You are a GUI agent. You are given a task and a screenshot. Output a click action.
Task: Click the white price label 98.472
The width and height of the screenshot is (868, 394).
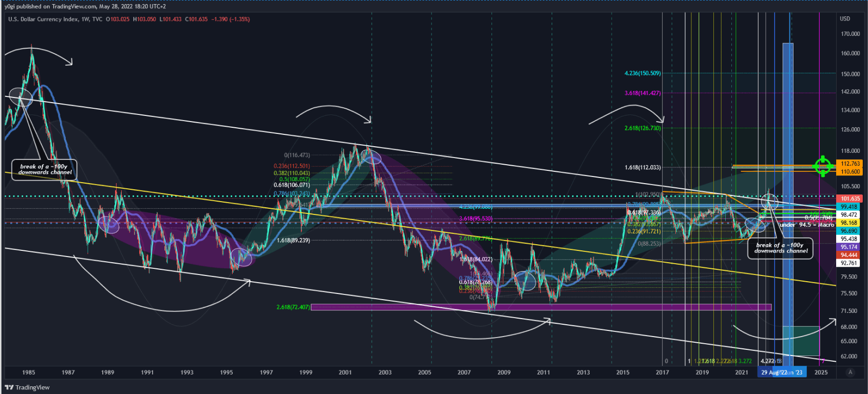[x=850, y=215]
